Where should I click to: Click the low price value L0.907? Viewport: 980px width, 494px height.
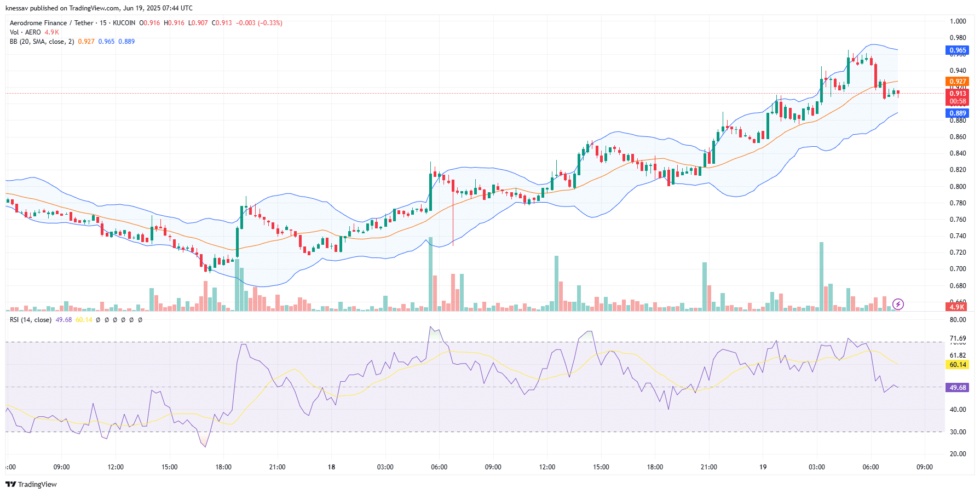198,23
